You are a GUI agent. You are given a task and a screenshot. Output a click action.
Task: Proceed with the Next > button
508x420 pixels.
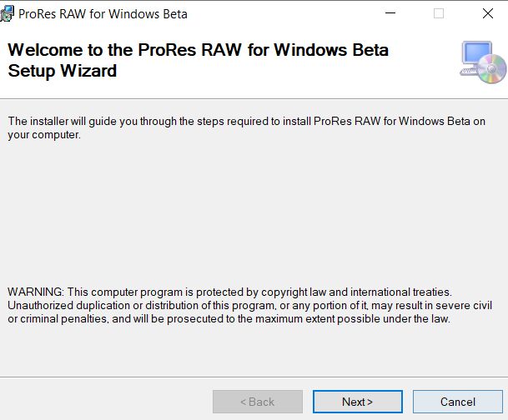358,402
